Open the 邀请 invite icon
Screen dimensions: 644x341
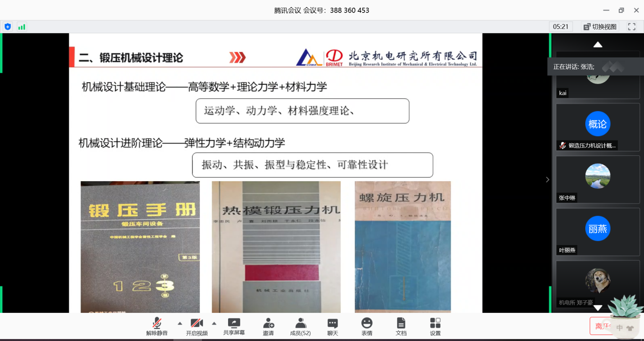point(268,327)
